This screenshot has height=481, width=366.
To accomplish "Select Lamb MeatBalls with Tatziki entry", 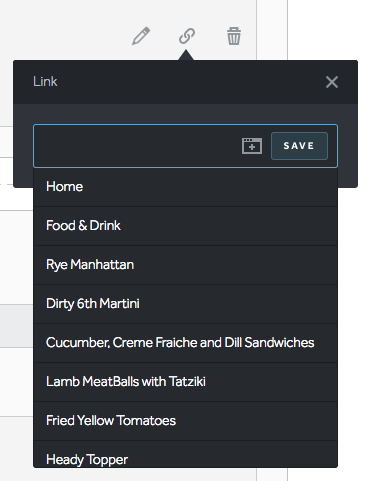I will (x=185, y=382).
